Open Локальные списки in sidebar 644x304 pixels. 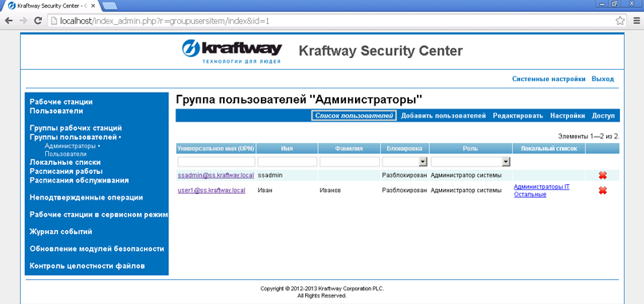pyautogui.click(x=65, y=162)
